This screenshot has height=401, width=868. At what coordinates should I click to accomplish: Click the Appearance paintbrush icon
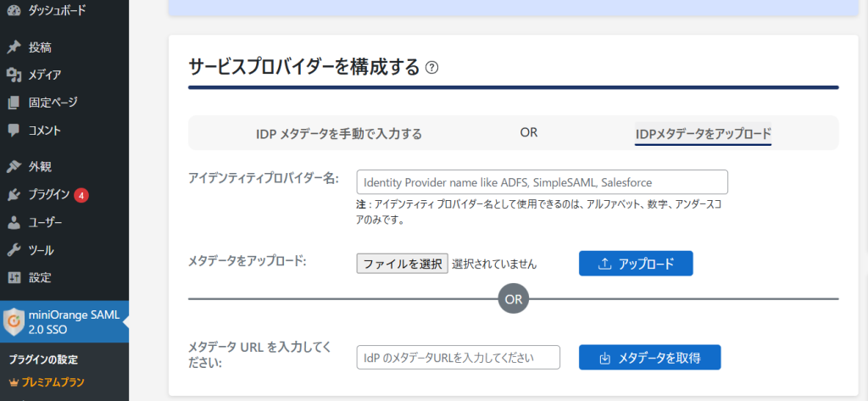14,166
